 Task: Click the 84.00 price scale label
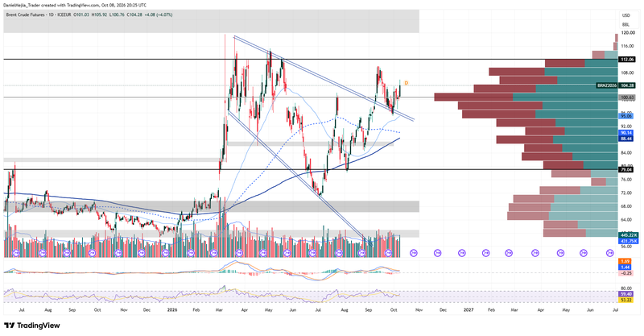(627, 153)
